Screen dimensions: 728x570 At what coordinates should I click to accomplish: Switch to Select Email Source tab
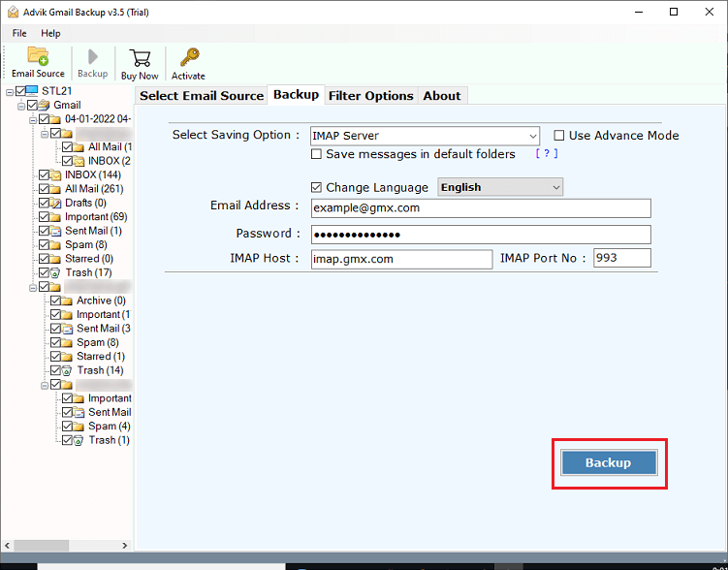[202, 96]
